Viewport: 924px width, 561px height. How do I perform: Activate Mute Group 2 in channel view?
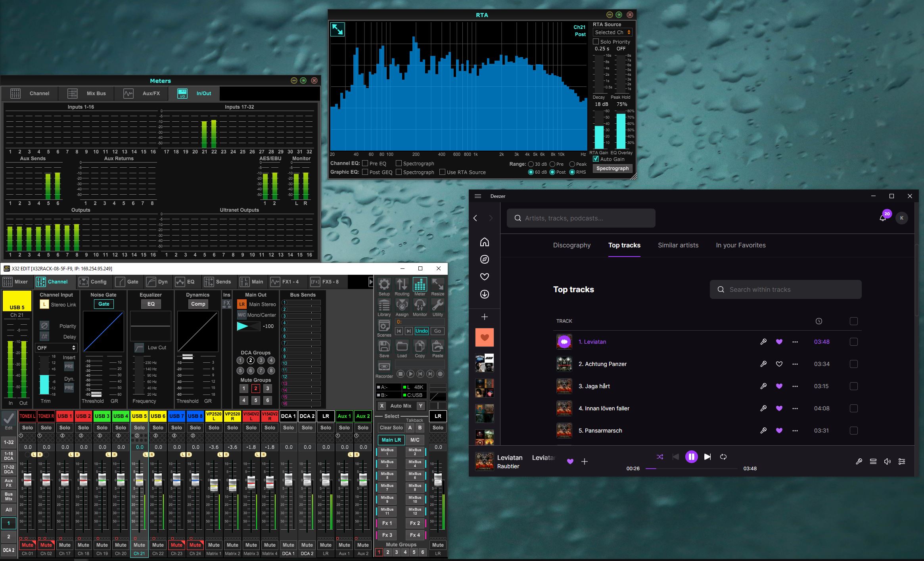pyautogui.click(x=256, y=389)
